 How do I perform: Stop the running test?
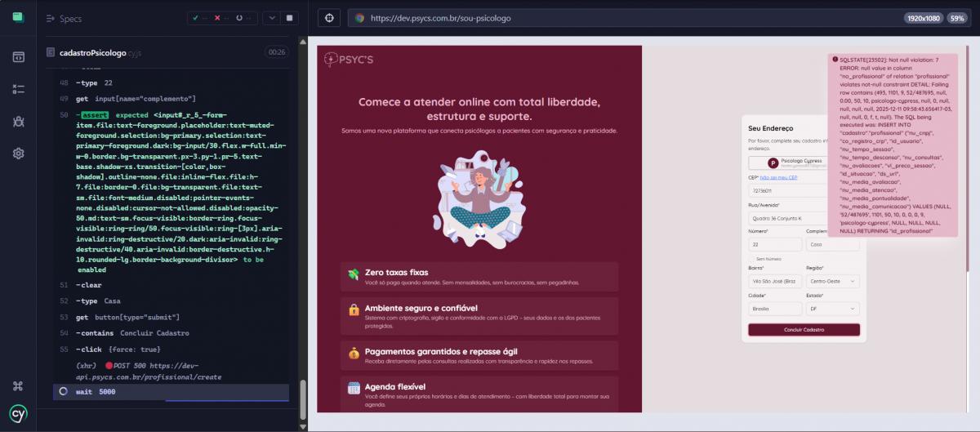tap(288, 17)
